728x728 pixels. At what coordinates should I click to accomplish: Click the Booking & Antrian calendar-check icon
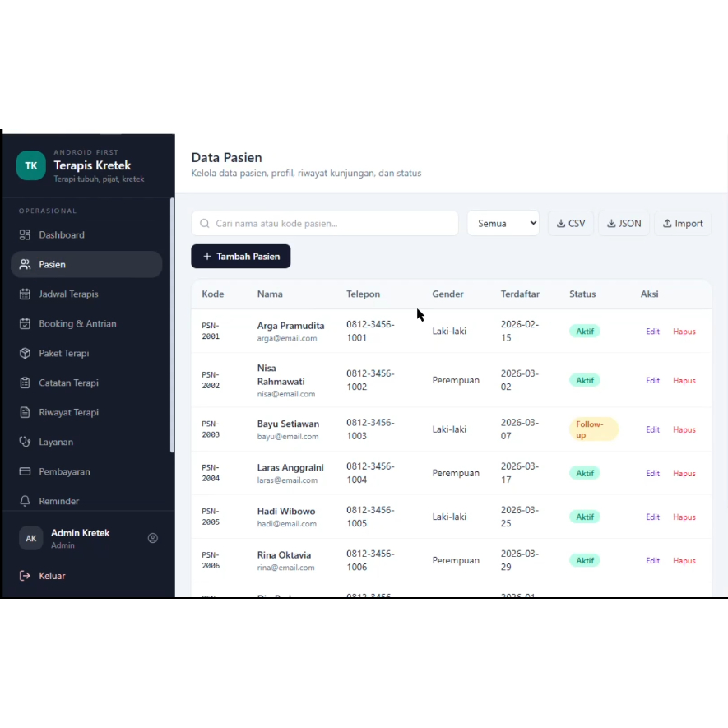pos(25,323)
